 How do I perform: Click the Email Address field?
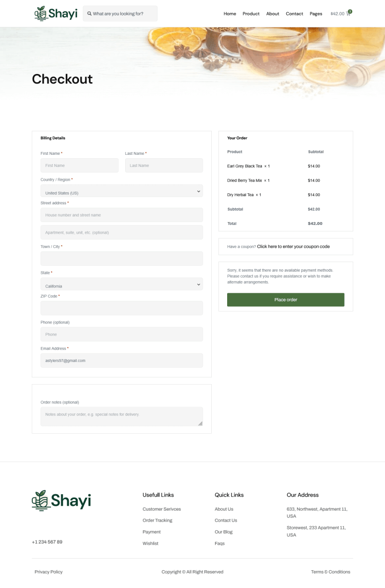pos(121,361)
